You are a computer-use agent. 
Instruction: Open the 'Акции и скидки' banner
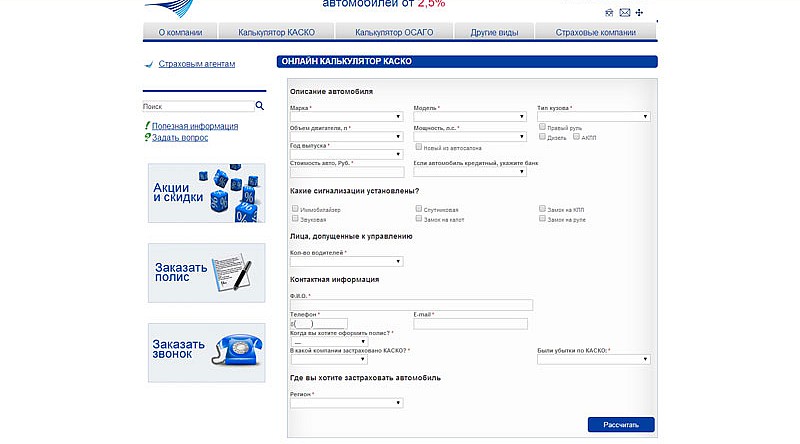coord(206,193)
